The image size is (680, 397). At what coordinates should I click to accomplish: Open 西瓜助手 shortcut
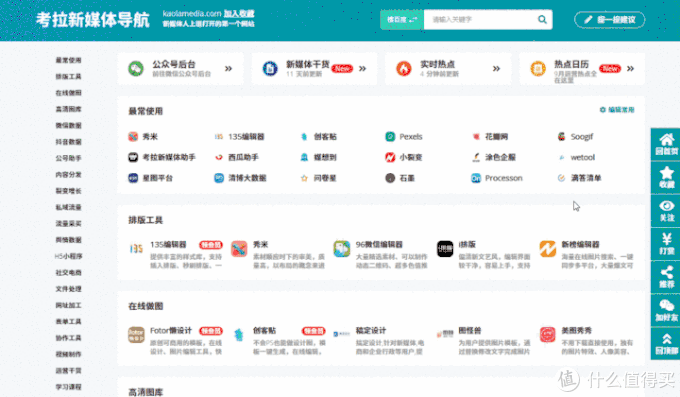coord(236,157)
